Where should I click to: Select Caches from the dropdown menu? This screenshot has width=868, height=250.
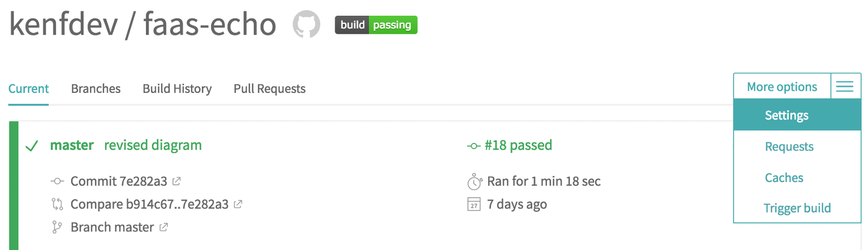coord(784,178)
